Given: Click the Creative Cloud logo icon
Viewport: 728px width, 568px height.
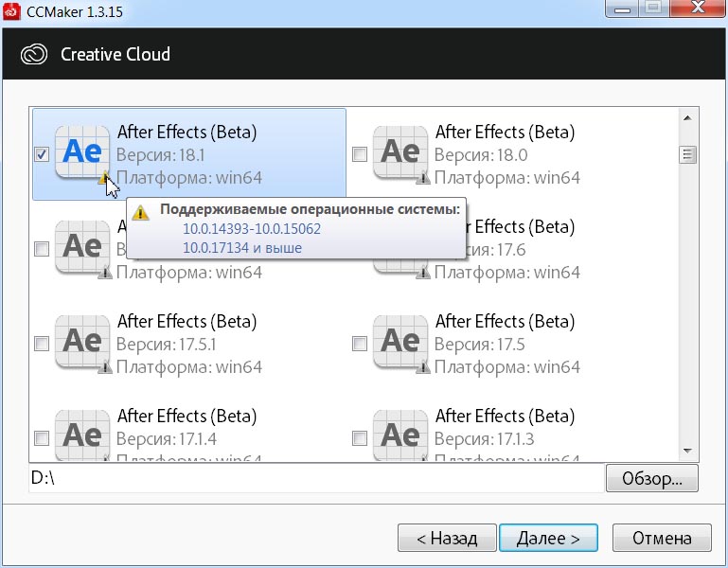Looking at the screenshot, I should point(34,54).
